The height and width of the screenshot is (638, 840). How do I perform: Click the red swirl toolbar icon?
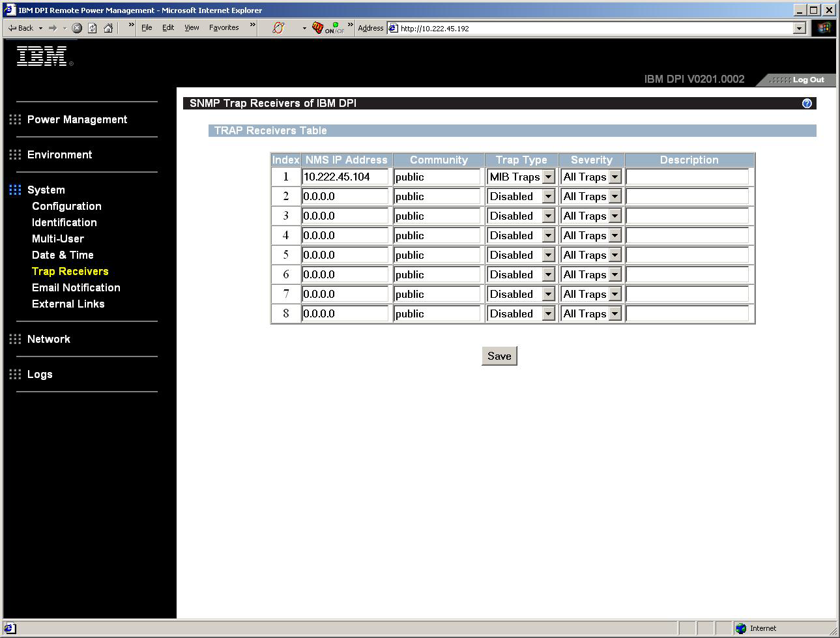278,28
